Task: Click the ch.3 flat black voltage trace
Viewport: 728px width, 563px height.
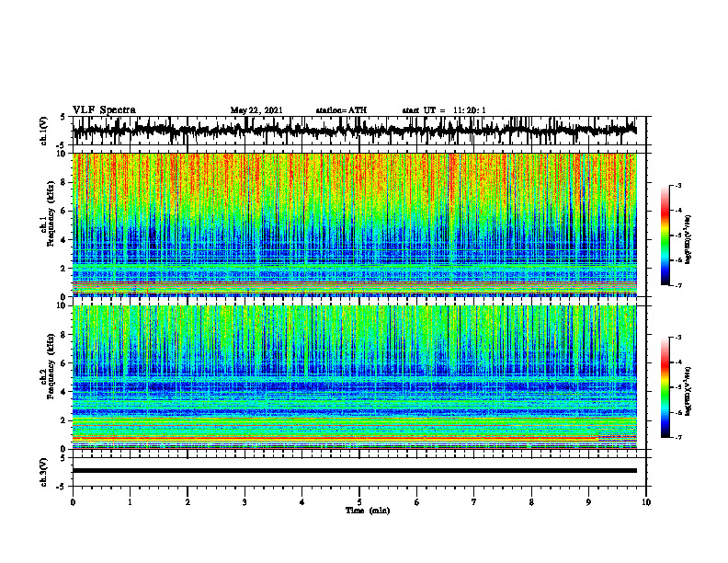Action: [x=354, y=471]
